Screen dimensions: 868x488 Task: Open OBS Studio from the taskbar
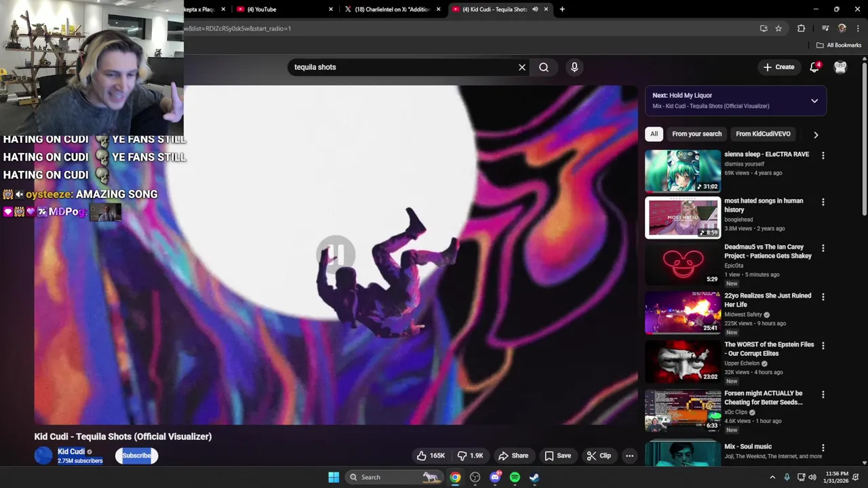475,477
